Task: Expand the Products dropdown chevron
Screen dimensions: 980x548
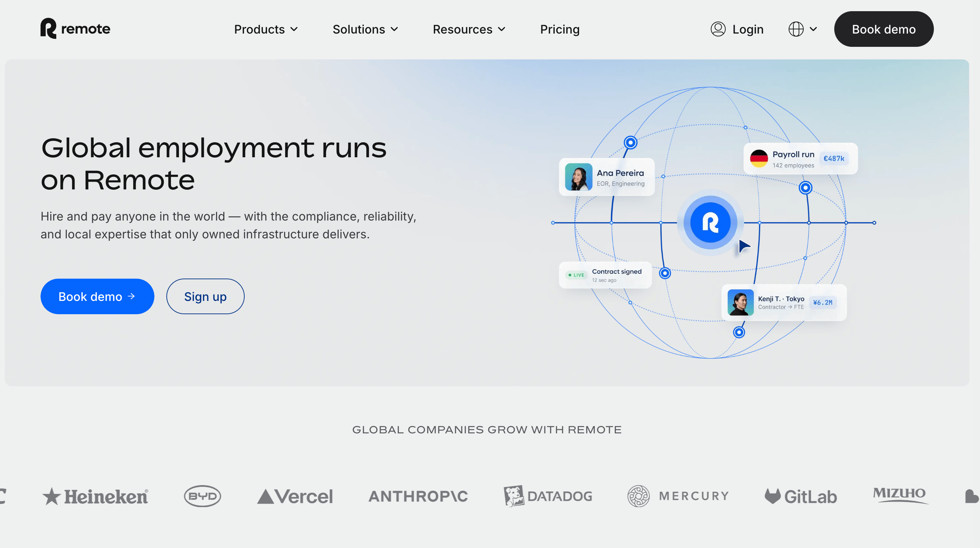Action: pyautogui.click(x=294, y=29)
